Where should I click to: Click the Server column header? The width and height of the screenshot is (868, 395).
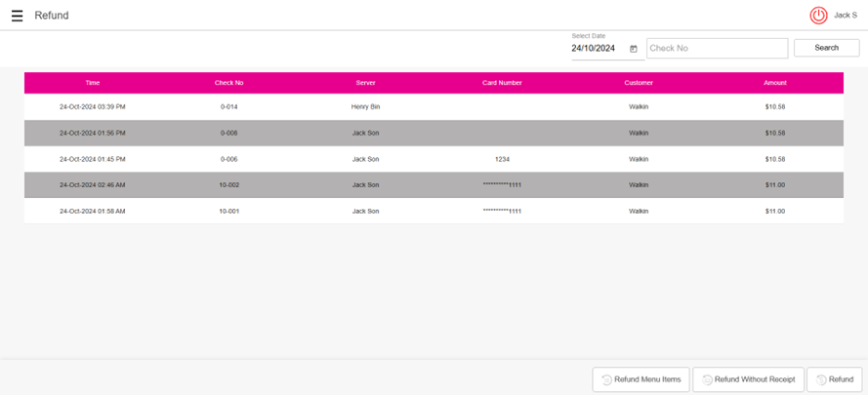coord(365,83)
